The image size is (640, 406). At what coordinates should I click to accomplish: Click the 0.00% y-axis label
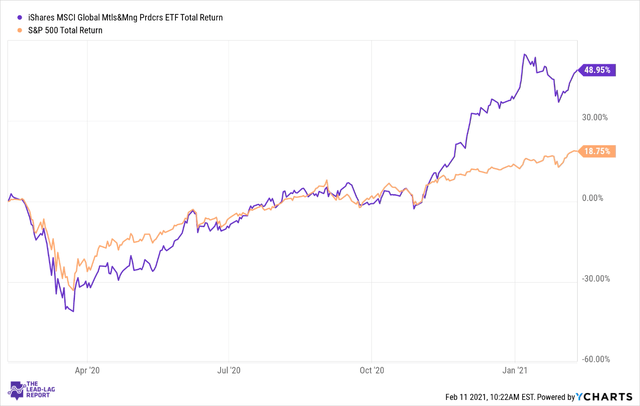click(593, 198)
